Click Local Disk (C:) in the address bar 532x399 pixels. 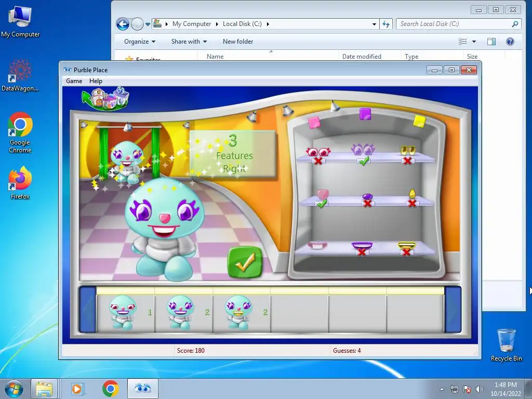[x=242, y=24]
